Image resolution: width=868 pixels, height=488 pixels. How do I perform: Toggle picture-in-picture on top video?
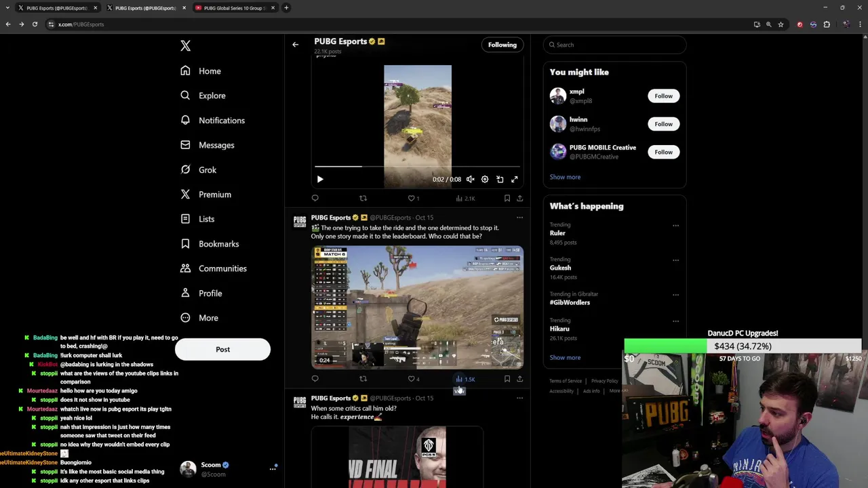[x=500, y=180]
